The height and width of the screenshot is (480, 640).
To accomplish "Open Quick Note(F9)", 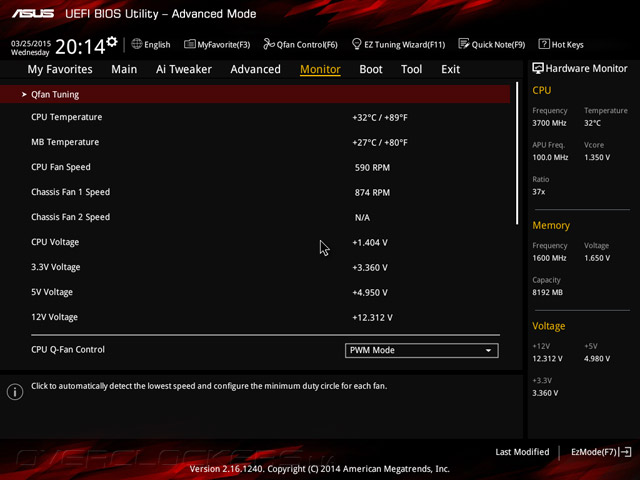I will (498, 44).
